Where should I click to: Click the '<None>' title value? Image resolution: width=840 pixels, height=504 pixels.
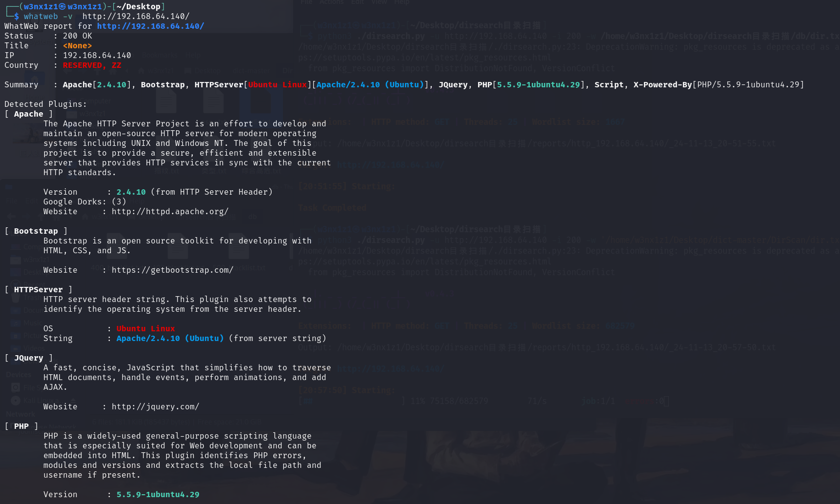coord(77,45)
